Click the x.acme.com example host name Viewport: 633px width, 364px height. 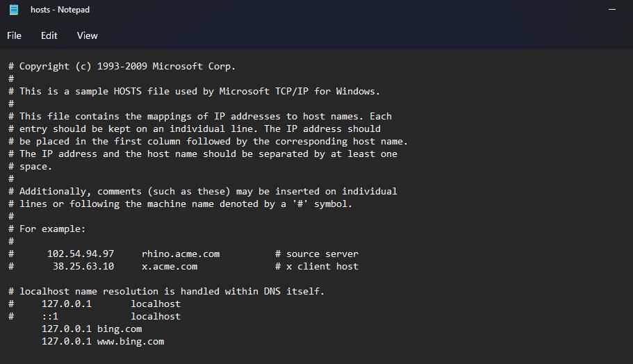[170, 267]
